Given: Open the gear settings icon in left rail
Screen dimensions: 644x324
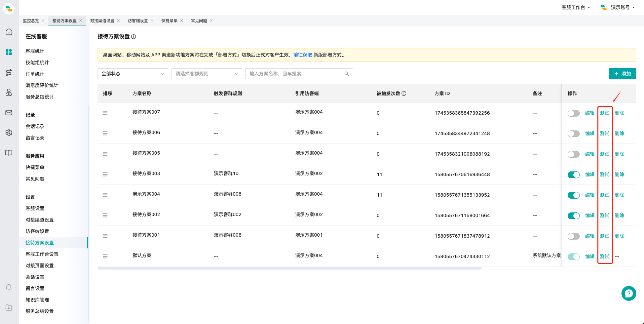Looking at the screenshot, I should pos(9,133).
